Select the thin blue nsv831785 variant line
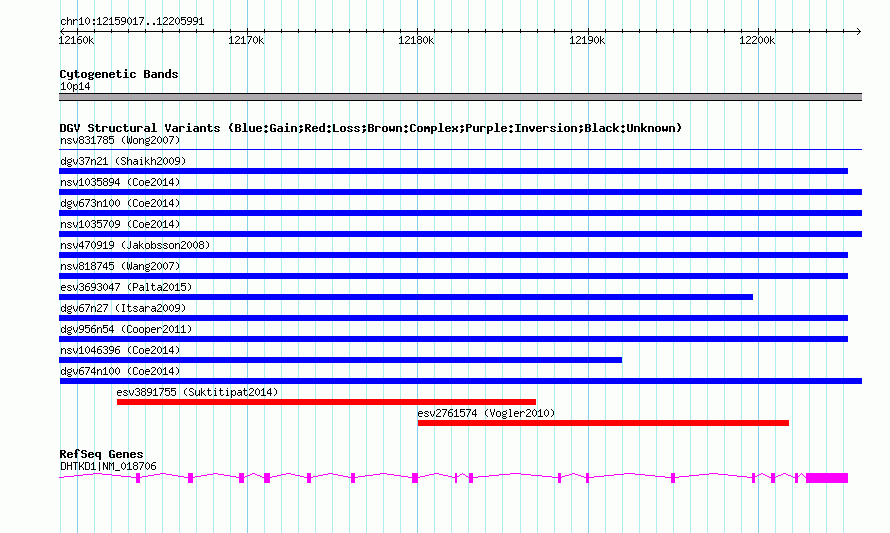The height and width of the screenshot is (533, 890). click(460, 150)
